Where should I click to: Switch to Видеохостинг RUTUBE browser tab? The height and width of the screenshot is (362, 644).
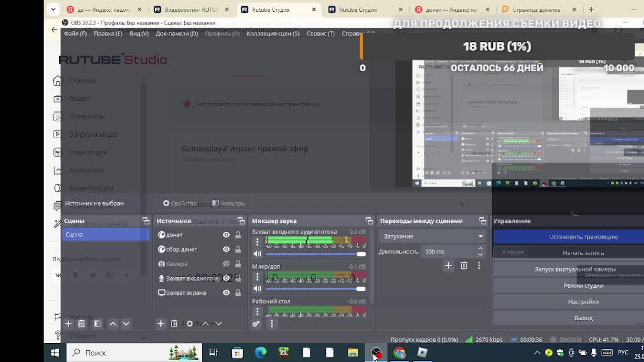point(190,9)
